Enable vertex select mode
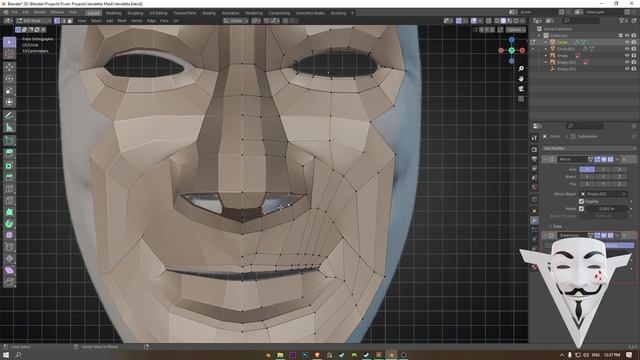The width and height of the screenshot is (640, 360). click(x=57, y=20)
